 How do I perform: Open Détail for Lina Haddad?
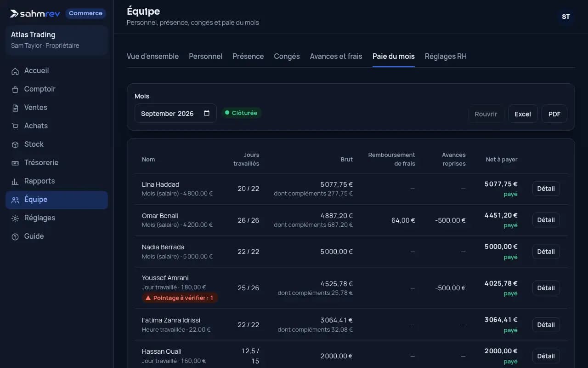[546, 189]
